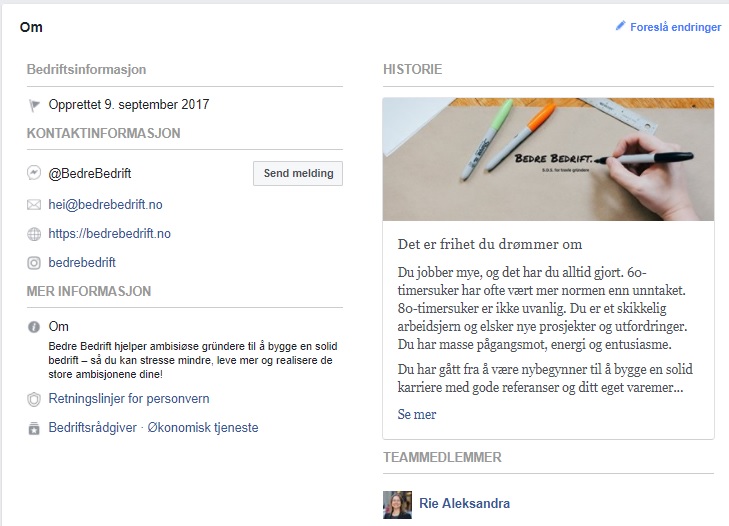
Task: Click the Messenger icon beside @BedreBedrift
Action: [x=34, y=173]
